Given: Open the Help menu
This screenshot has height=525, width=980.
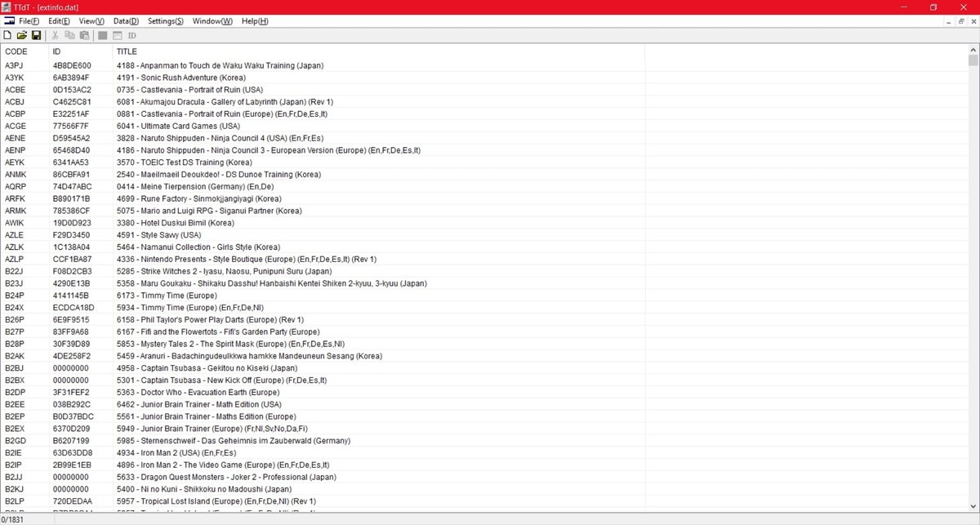Looking at the screenshot, I should tap(255, 20).
